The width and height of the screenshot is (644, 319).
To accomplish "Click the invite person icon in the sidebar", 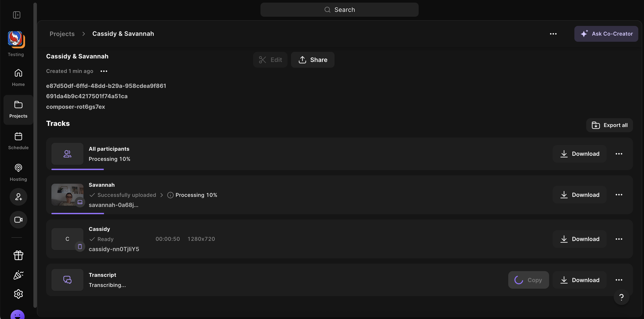I will pyautogui.click(x=18, y=197).
